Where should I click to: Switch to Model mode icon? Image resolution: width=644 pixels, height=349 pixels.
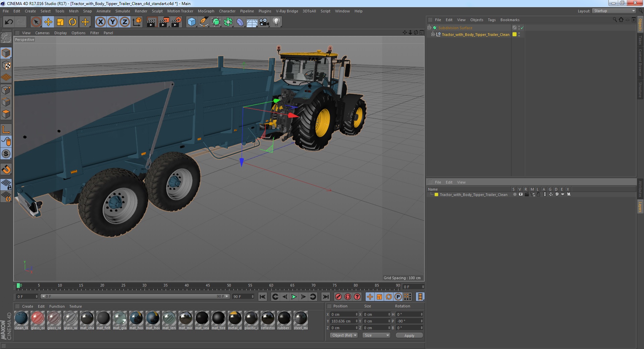tap(6, 53)
